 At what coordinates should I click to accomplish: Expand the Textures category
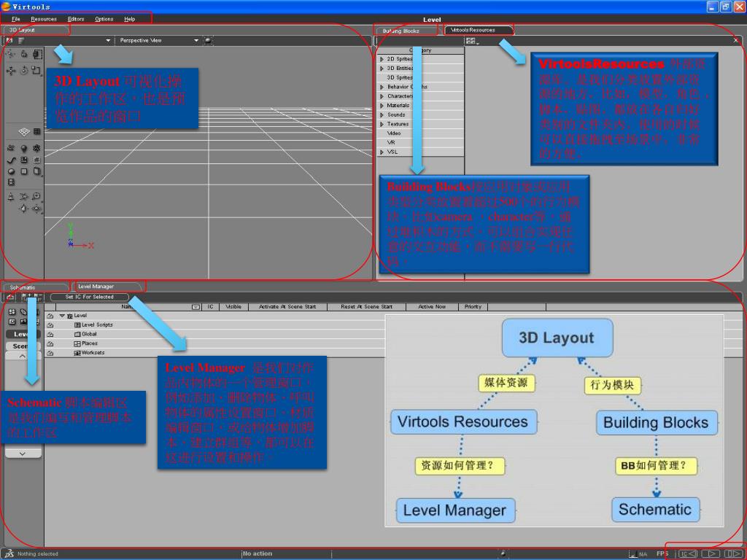pos(382,124)
